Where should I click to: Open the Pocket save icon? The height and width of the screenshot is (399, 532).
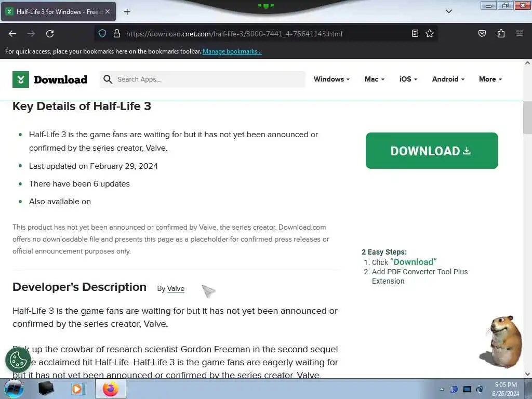pos(482,33)
